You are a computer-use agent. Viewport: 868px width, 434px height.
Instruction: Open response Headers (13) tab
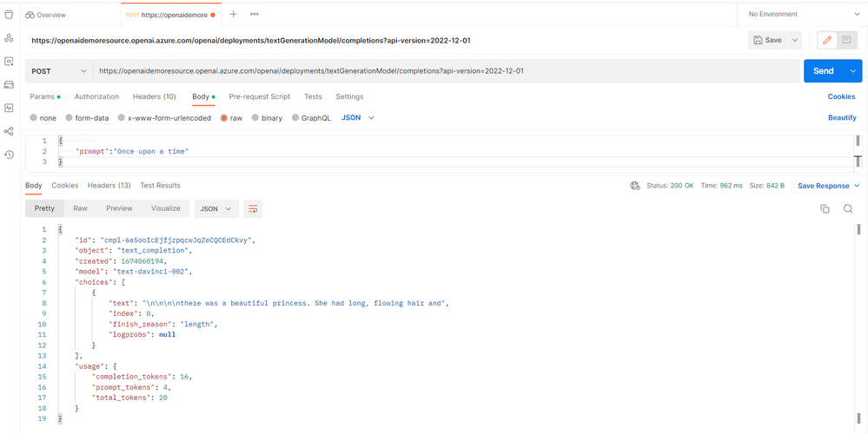coord(109,185)
